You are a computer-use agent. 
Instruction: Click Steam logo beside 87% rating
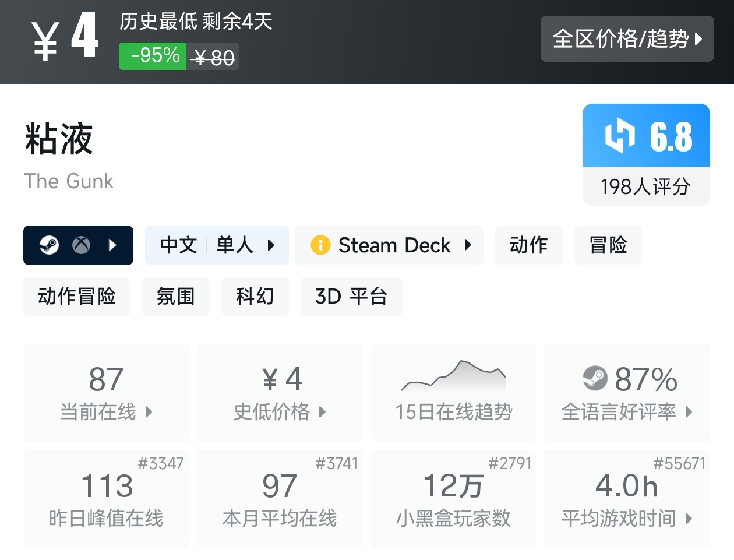[595, 379]
